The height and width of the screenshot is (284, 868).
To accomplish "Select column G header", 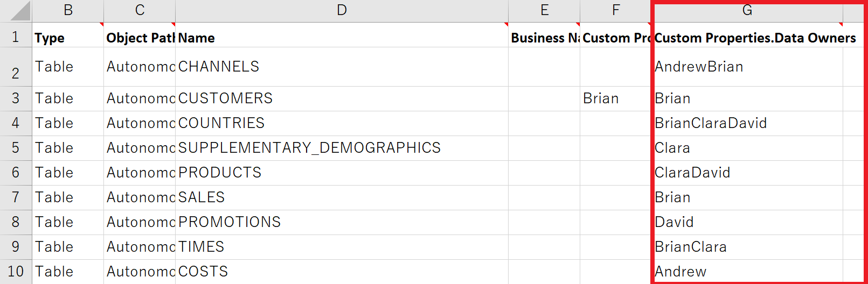I will pyautogui.click(x=747, y=10).
